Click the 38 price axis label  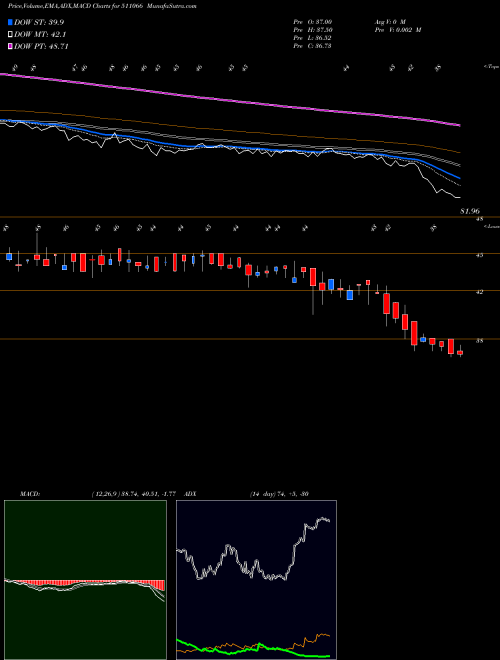(x=480, y=341)
